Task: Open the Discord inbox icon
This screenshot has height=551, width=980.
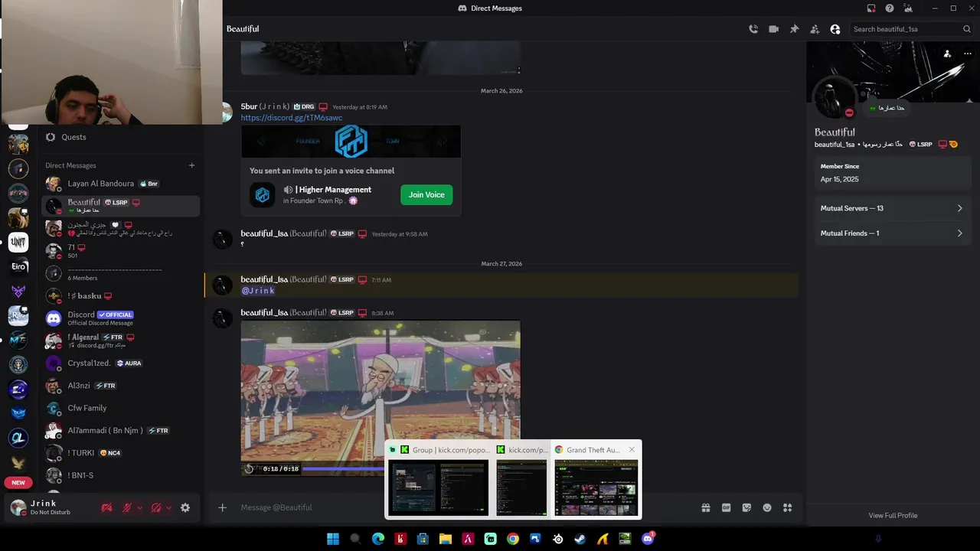Action: 871,8
